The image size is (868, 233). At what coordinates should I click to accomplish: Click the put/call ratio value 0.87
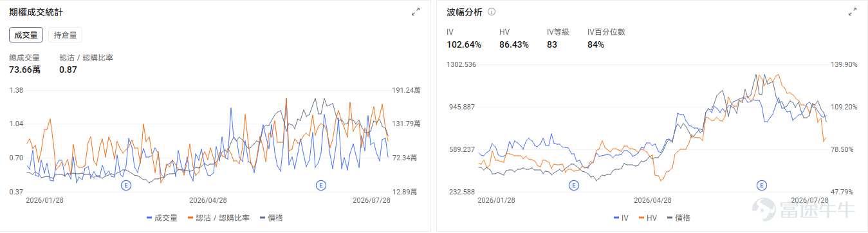click(68, 70)
